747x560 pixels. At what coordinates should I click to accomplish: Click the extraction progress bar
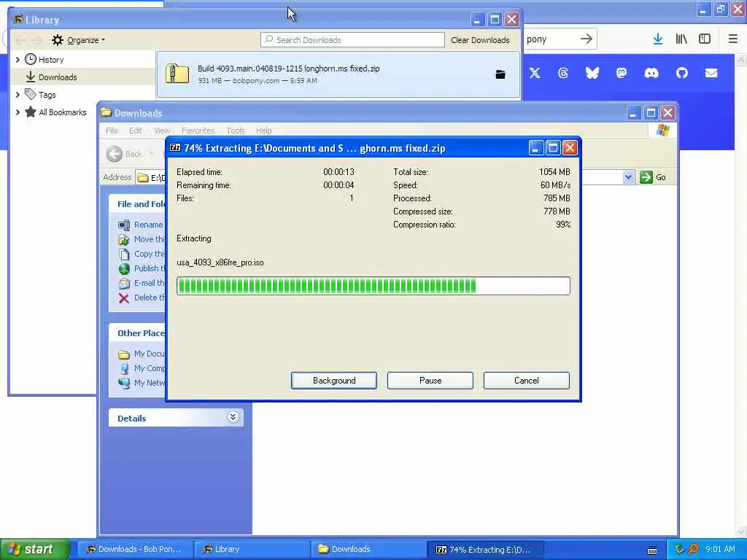coord(373,286)
